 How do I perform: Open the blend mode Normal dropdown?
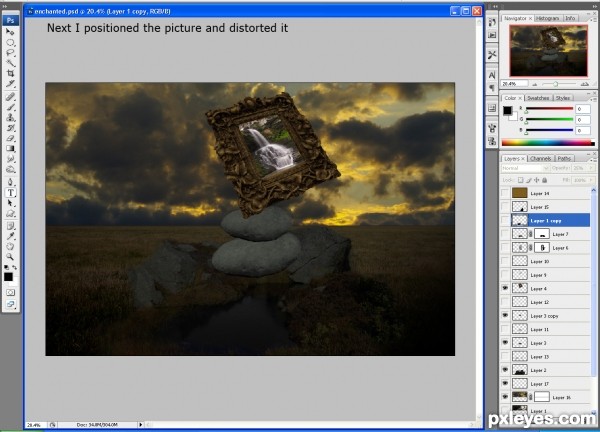(525, 168)
